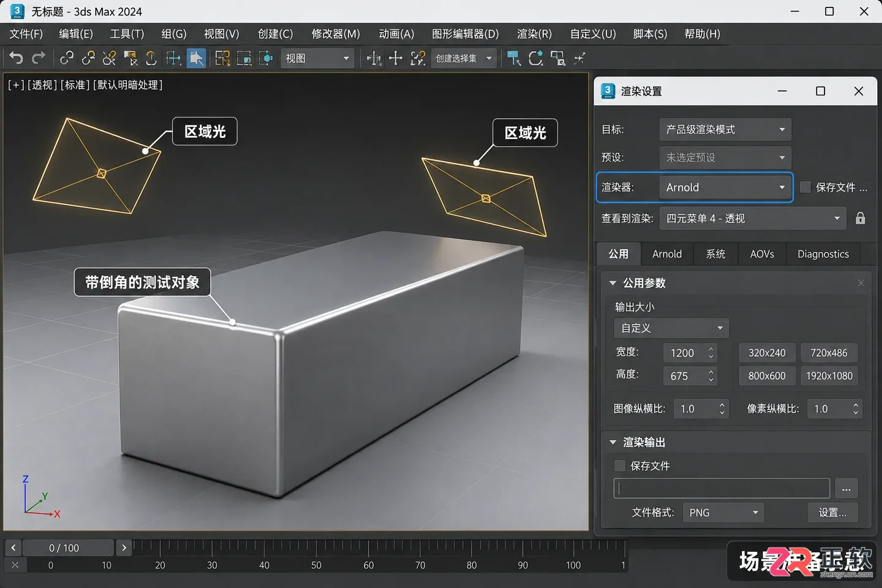The height and width of the screenshot is (588, 882).
Task: Click the 像素纵横比 spinner arrows
Action: [856, 409]
